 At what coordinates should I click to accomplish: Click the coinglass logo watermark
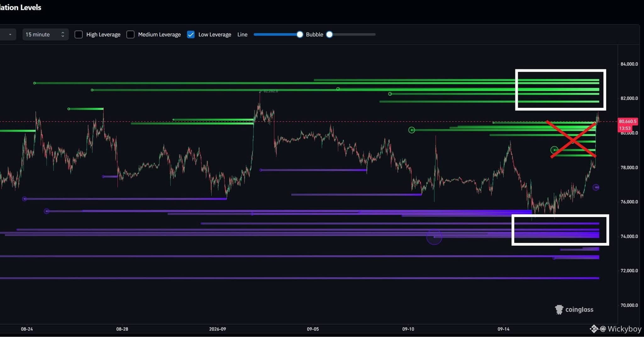click(x=574, y=310)
